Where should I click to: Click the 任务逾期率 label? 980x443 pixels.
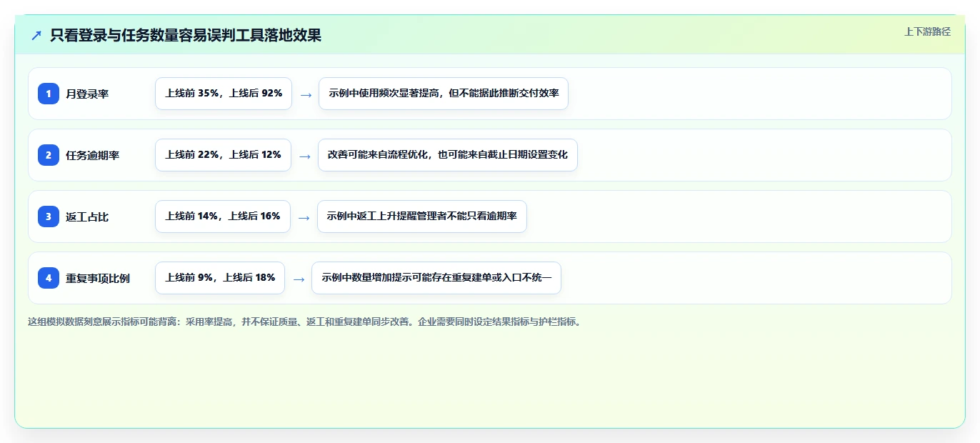click(93, 155)
